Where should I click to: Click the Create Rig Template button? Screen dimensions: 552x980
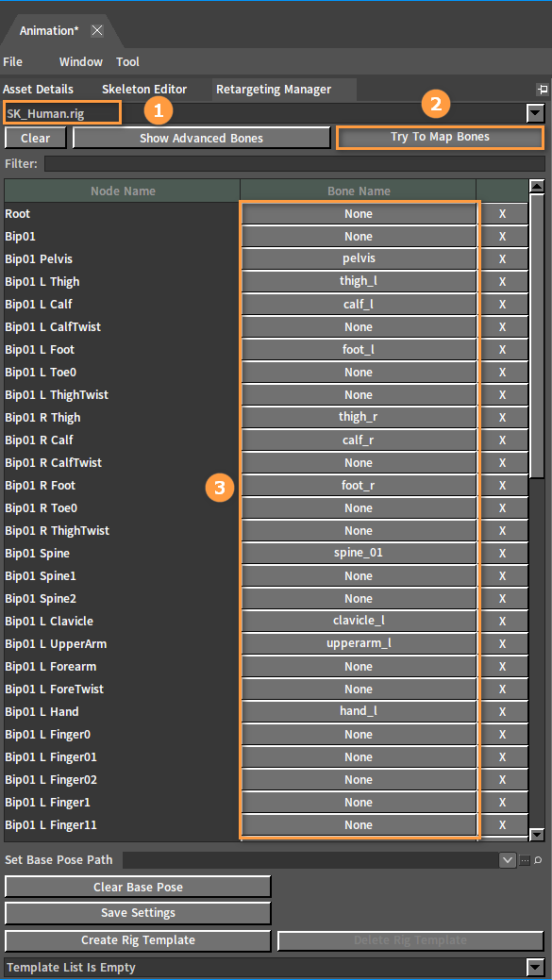point(138,940)
